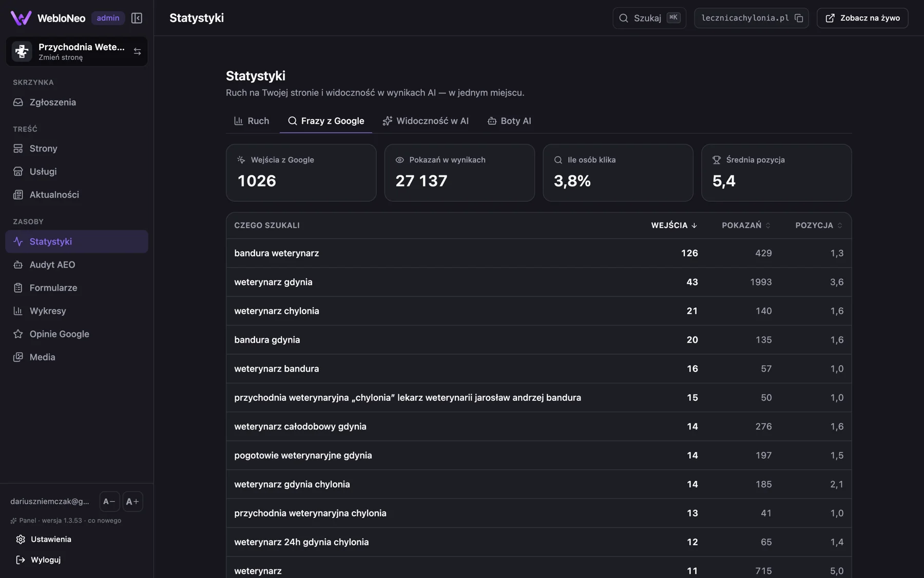The image size is (924, 578).
Task: Click the Ile osób klika magnifier icon
Action: coord(558,160)
